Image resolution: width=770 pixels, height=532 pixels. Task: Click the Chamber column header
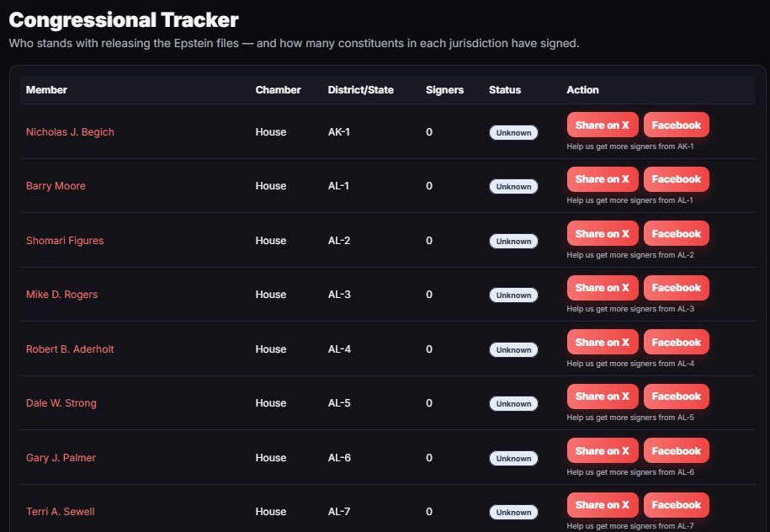click(x=278, y=90)
